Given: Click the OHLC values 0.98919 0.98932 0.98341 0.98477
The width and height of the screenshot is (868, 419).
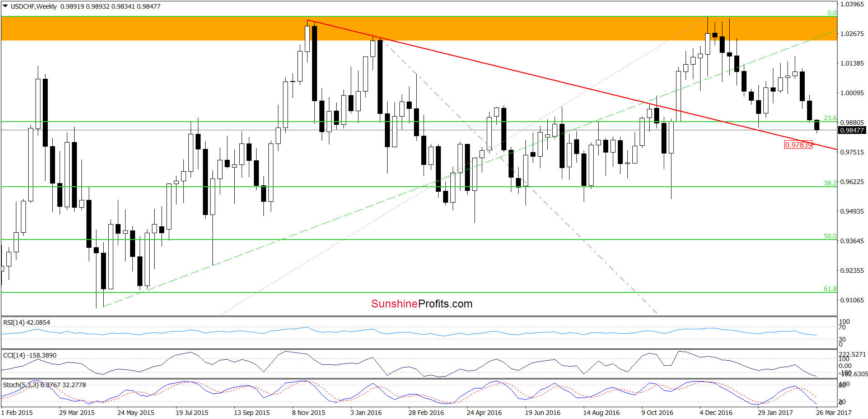Looking at the screenshot, I should click(x=111, y=6).
